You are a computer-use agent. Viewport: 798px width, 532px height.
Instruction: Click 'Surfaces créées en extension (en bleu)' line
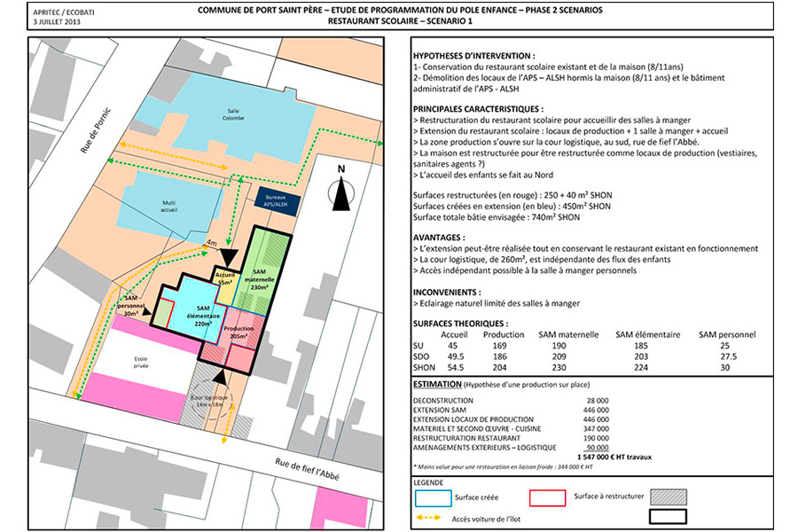512,207
